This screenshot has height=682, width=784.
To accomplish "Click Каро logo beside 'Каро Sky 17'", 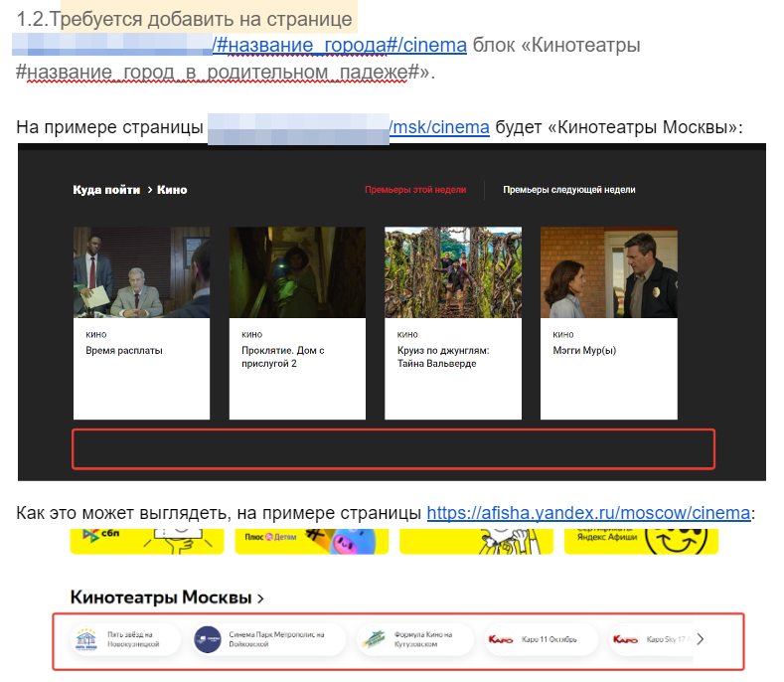I will pos(625,639).
